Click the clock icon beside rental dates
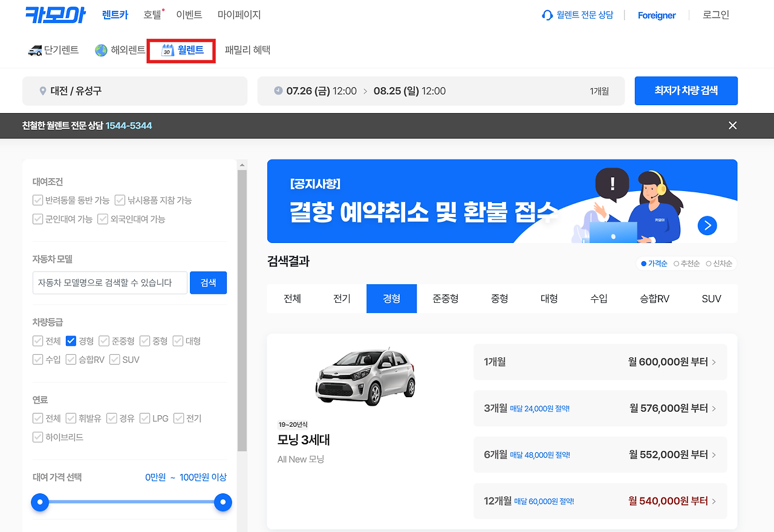The width and height of the screenshot is (774, 532). coord(278,91)
